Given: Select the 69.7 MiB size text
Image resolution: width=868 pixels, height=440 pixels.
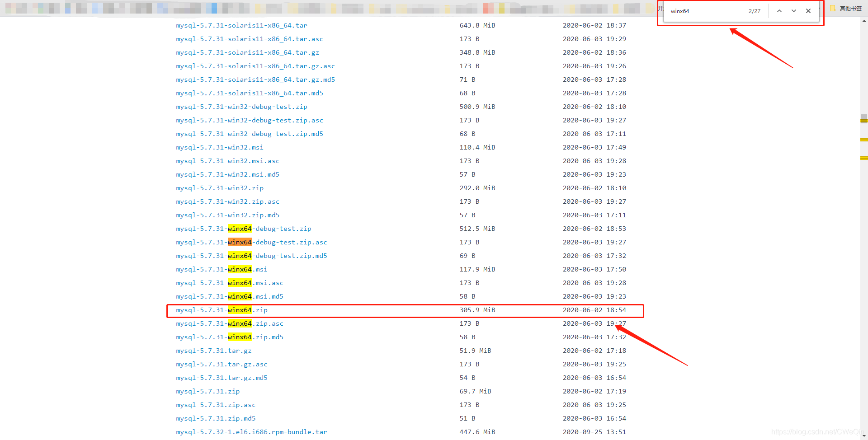Looking at the screenshot, I should click(x=476, y=391).
